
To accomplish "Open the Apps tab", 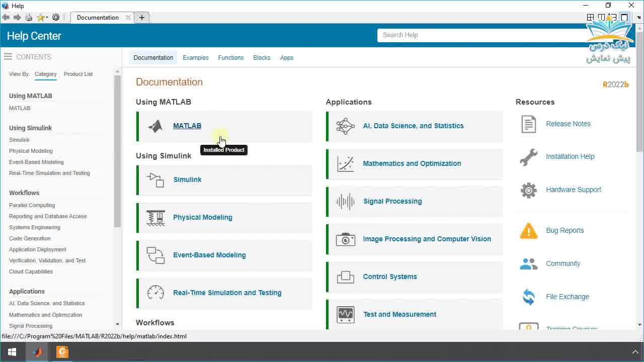I will tap(287, 58).
